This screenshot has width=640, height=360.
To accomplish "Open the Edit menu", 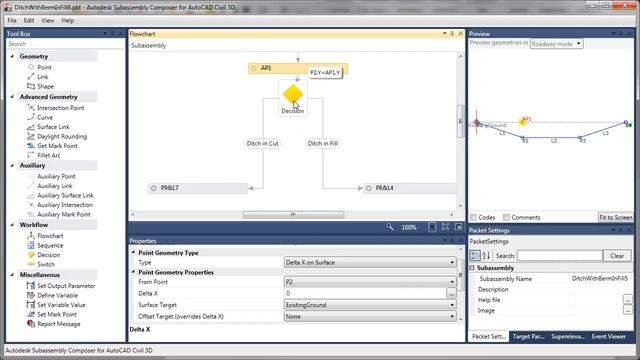I will click(29, 20).
